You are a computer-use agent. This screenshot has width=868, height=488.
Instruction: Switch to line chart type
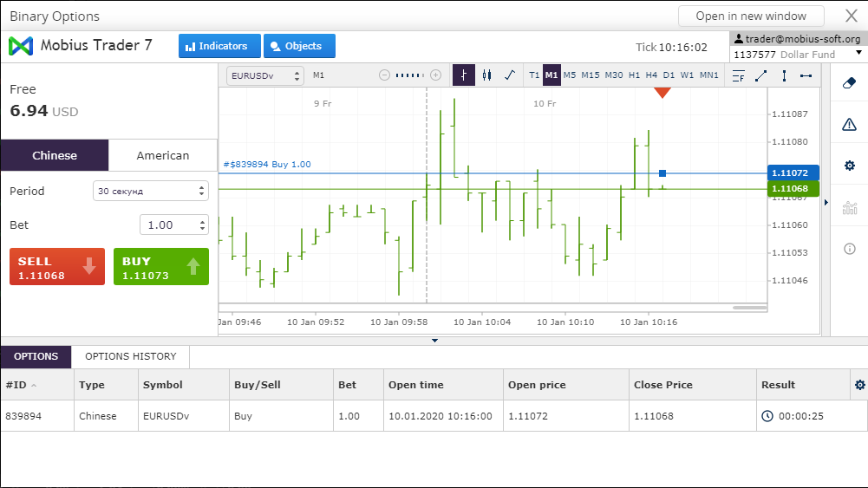(x=510, y=75)
